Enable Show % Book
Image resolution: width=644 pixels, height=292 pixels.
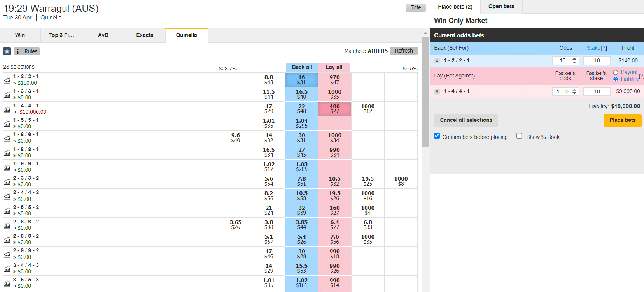click(520, 135)
